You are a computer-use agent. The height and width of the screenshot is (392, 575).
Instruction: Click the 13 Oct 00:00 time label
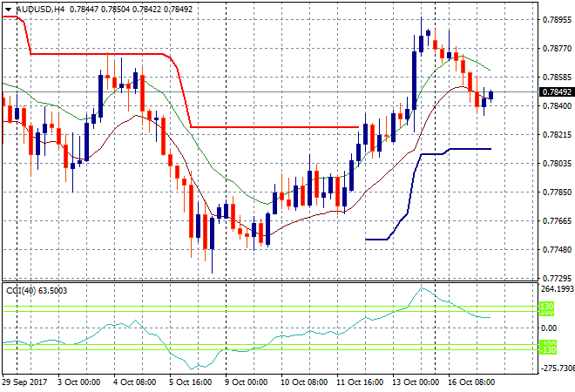416,382
